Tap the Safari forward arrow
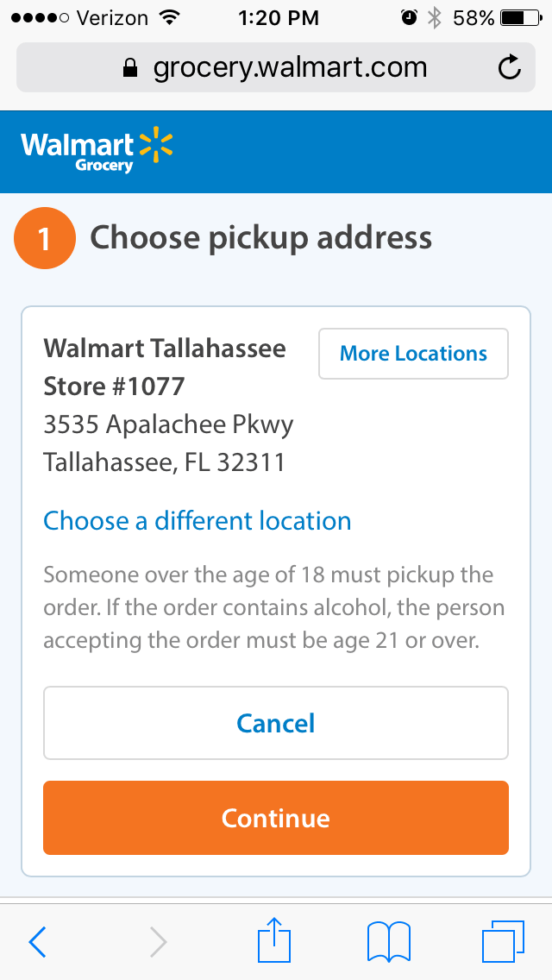This screenshot has height=980, width=552. click(159, 941)
